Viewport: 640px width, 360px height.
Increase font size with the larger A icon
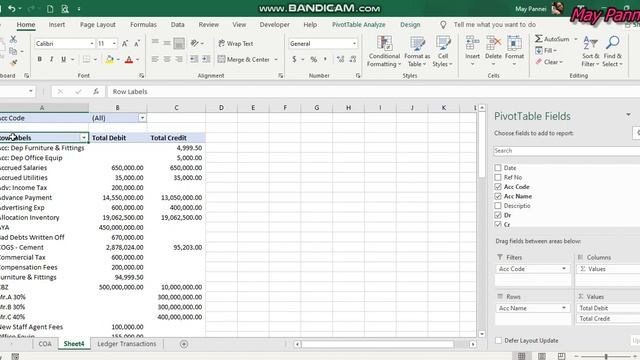point(125,44)
